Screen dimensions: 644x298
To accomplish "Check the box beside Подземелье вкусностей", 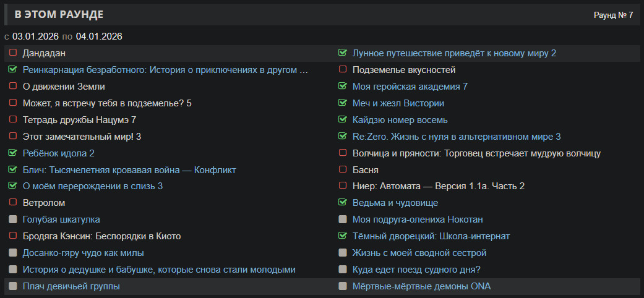I will coord(343,70).
